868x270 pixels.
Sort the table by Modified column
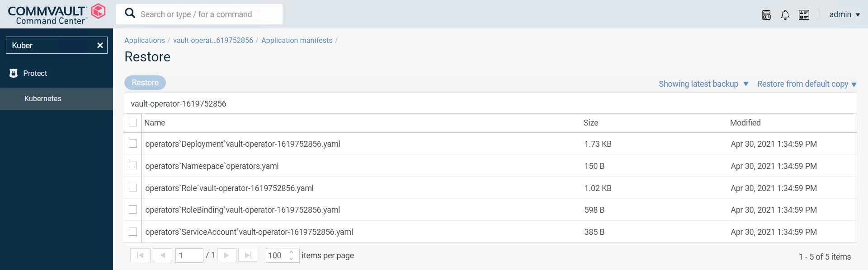[745, 123]
